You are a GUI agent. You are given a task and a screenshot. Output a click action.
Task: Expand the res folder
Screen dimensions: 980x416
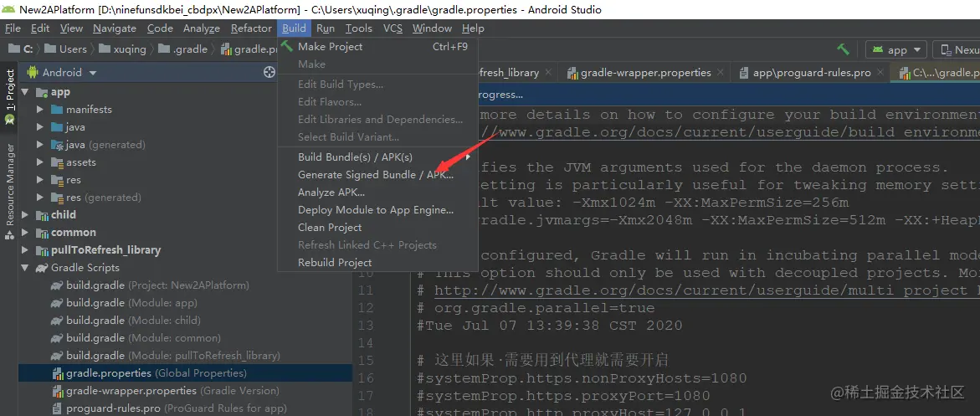click(40, 179)
